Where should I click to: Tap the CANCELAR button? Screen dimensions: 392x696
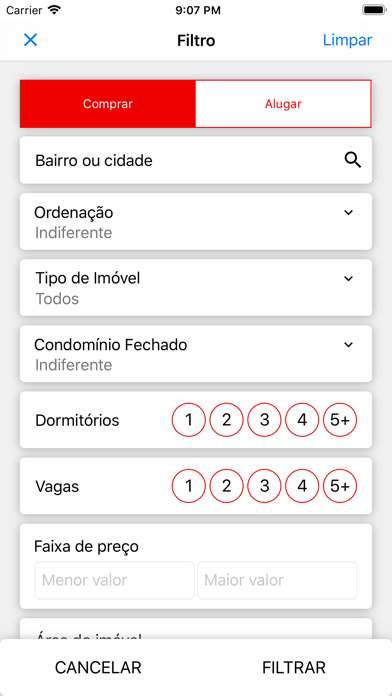(98, 668)
